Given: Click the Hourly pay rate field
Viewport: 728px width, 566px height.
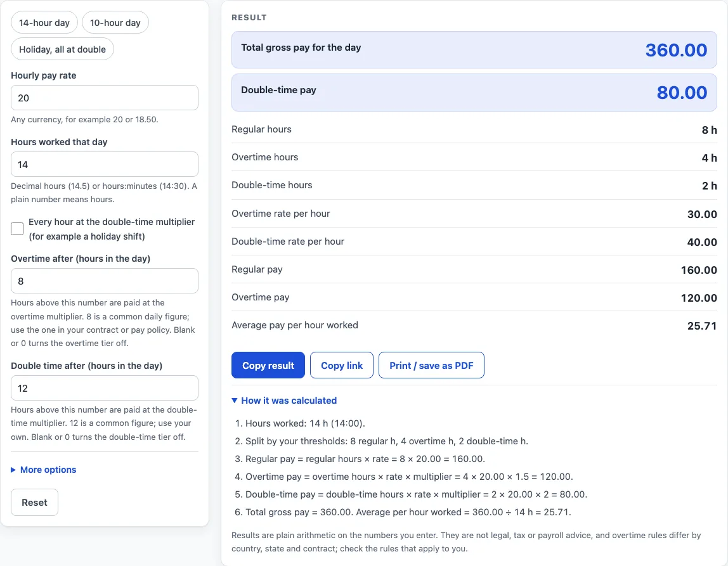Looking at the screenshot, I should tap(105, 98).
